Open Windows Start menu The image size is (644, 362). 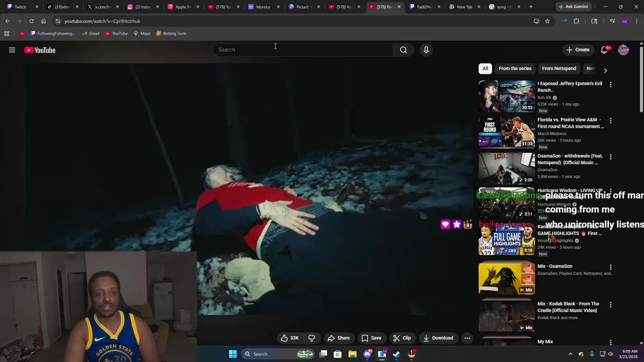(233, 354)
